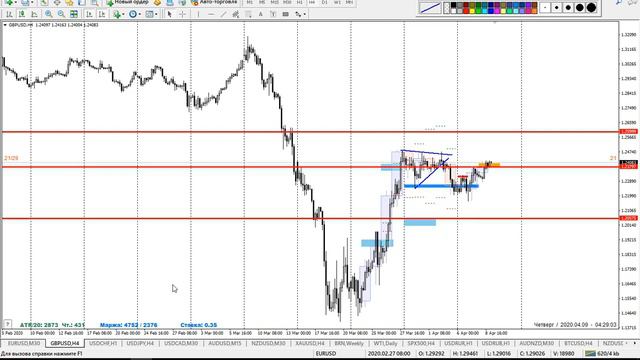The image size is (640, 360).
Task: Select the text label tool
Action: pos(273,14)
